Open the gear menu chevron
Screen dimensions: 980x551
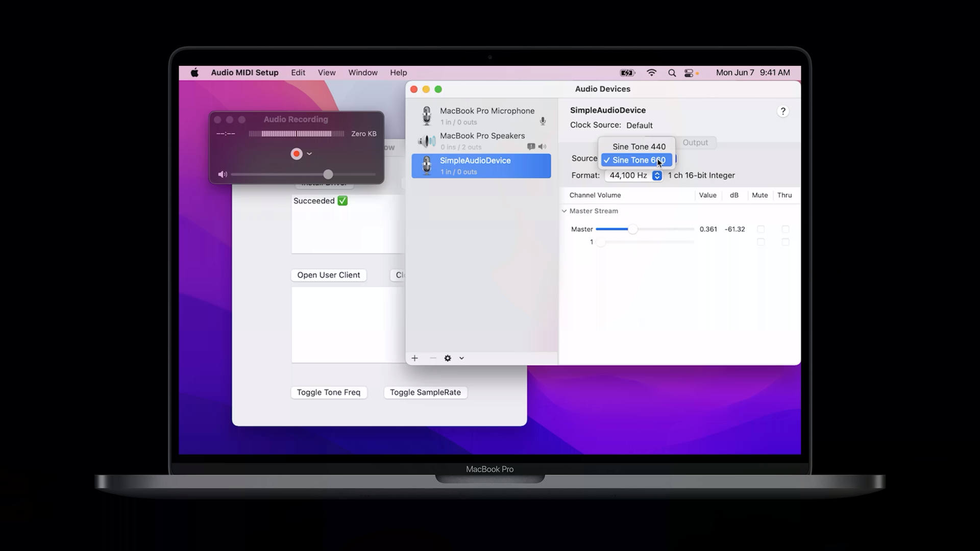[461, 358]
